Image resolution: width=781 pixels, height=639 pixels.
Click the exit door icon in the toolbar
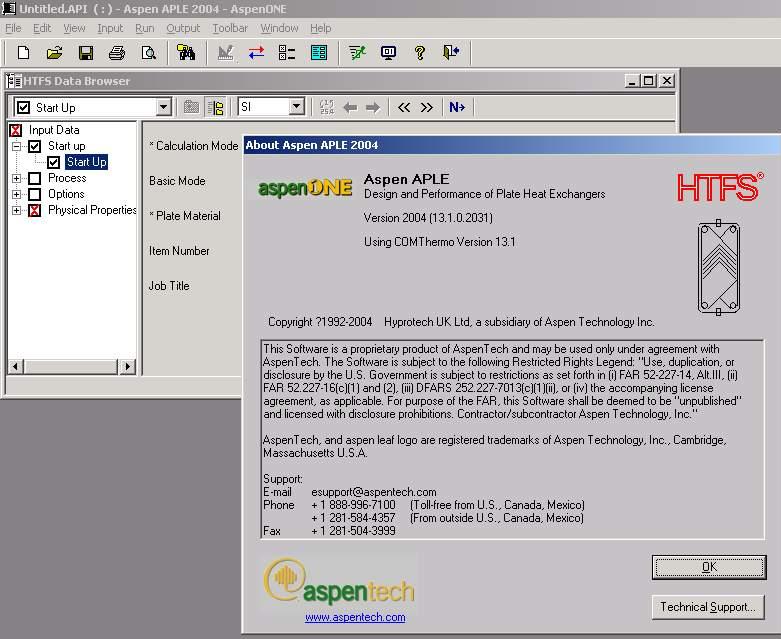coord(451,52)
